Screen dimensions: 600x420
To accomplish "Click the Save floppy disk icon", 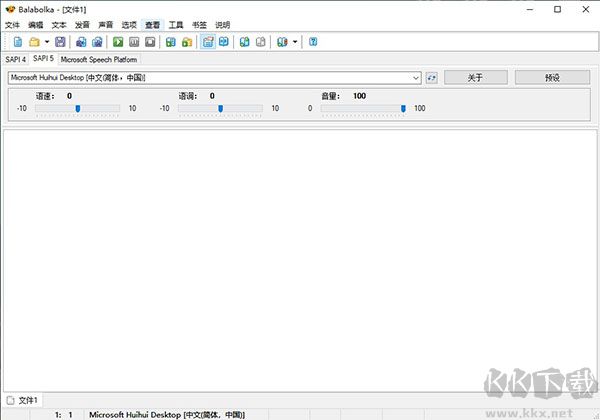I will 61,42.
